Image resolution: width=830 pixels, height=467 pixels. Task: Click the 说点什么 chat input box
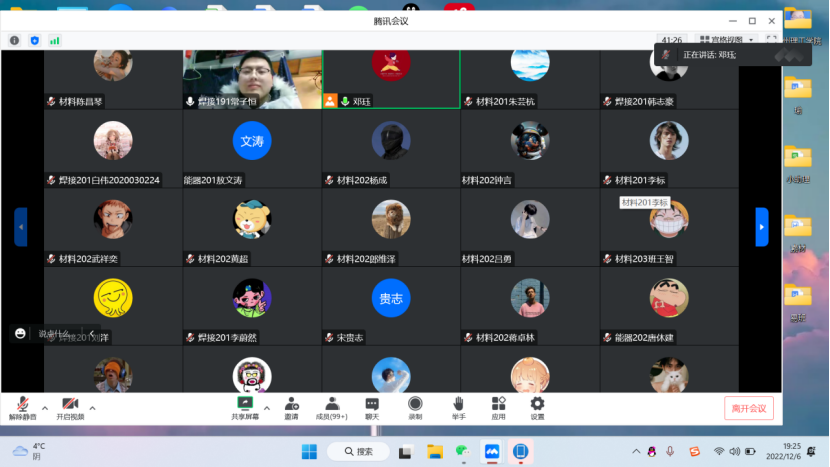point(57,334)
